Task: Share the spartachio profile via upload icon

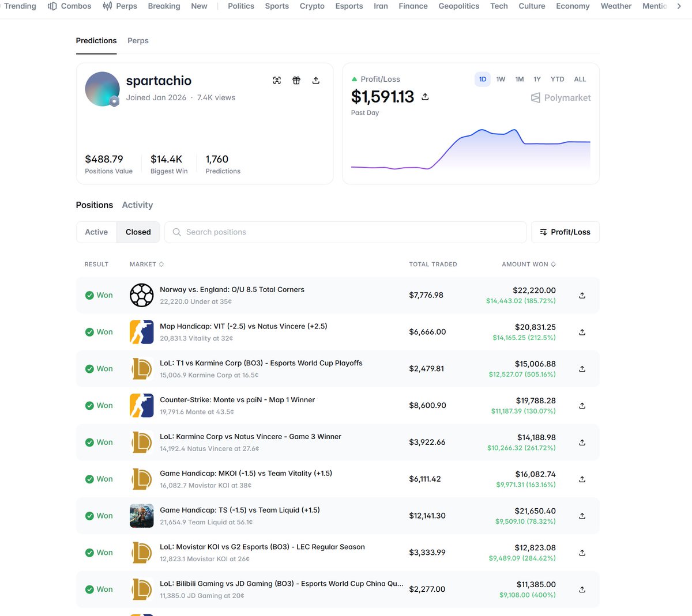Action: 316,81
